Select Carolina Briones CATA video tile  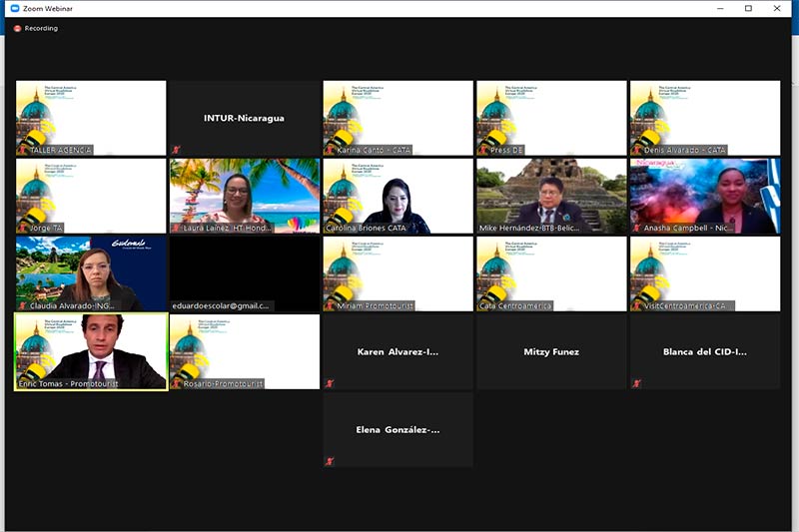(398, 194)
